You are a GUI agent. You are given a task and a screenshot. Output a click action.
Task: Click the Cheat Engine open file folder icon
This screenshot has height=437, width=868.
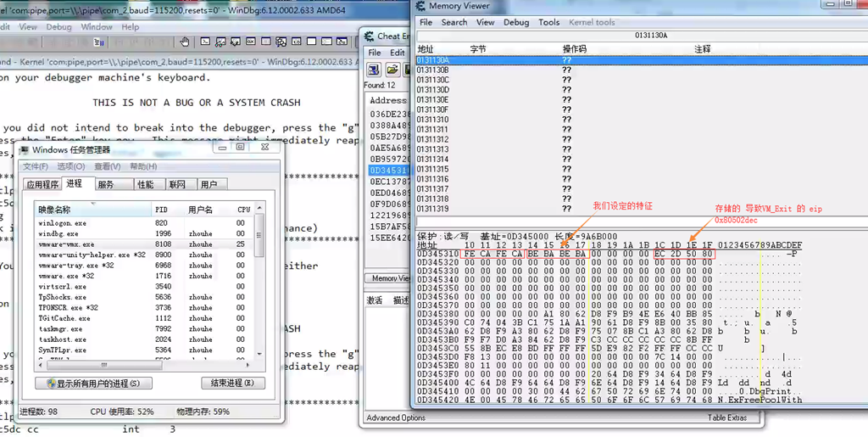point(392,70)
